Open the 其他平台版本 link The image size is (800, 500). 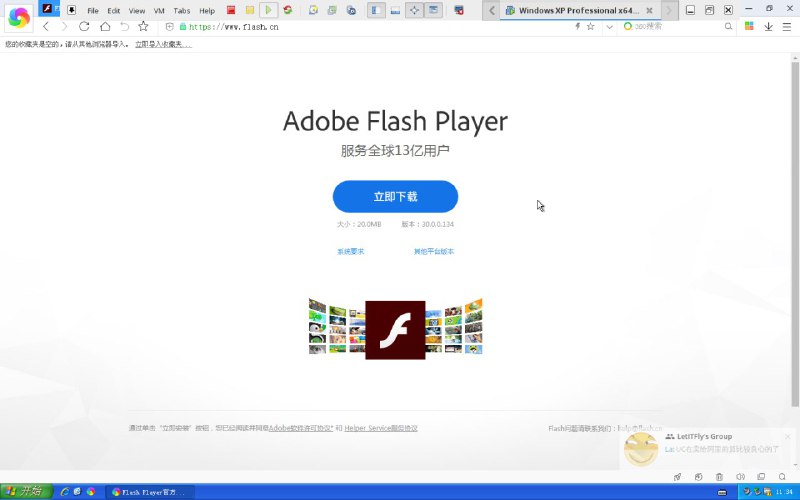(434, 251)
